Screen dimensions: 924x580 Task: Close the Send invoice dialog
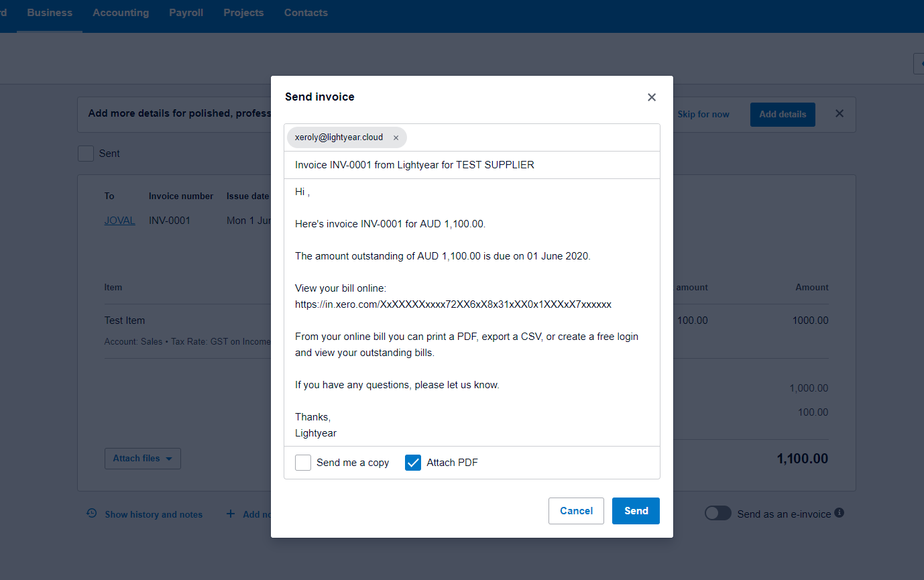click(651, 97)
